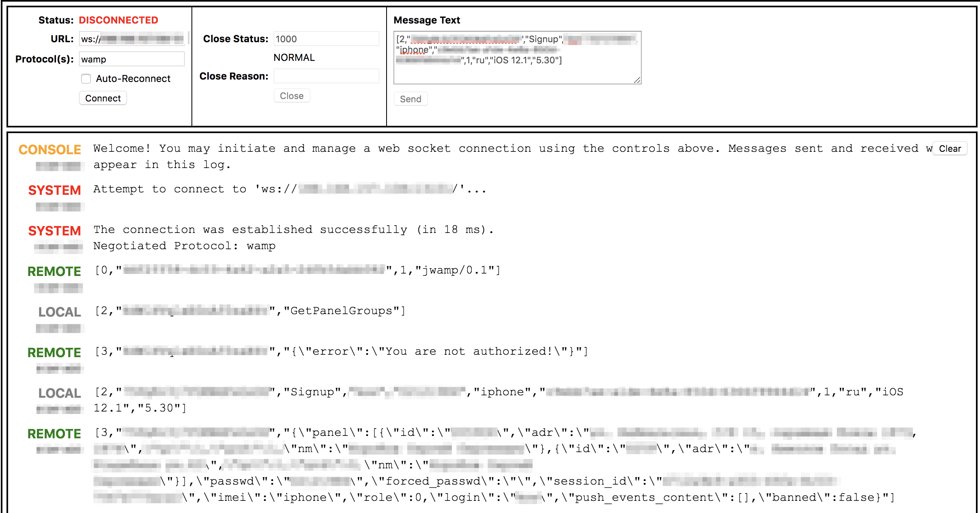The height and width of the screenshot is (513, 980).
Task: Click the Close button
Action: (292, 96)
